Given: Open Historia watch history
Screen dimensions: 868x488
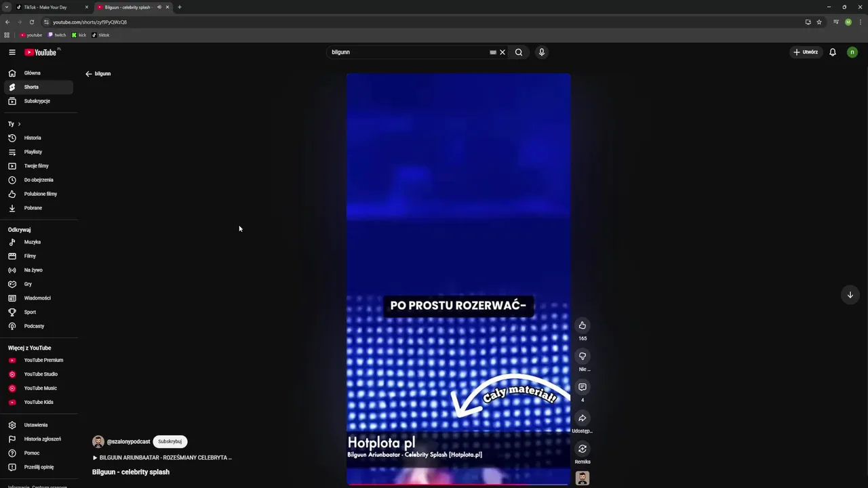Looking at the screenshot, I should tap(38, 138).
